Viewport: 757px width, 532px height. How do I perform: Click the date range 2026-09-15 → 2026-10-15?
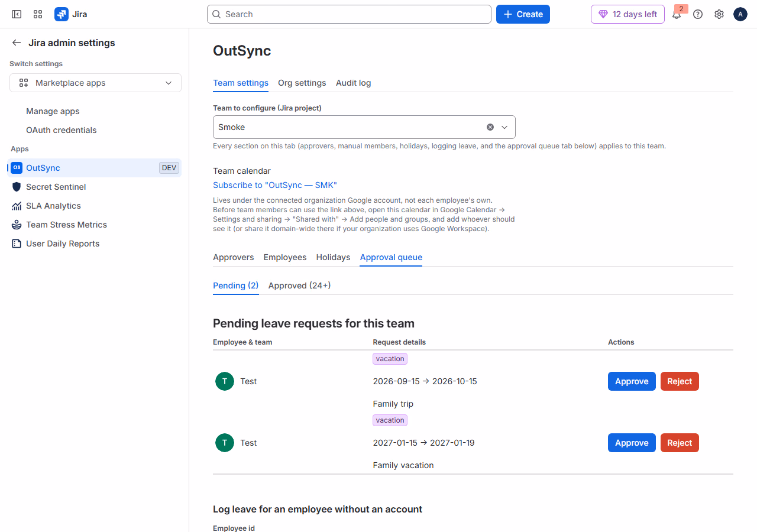(425, 381)
